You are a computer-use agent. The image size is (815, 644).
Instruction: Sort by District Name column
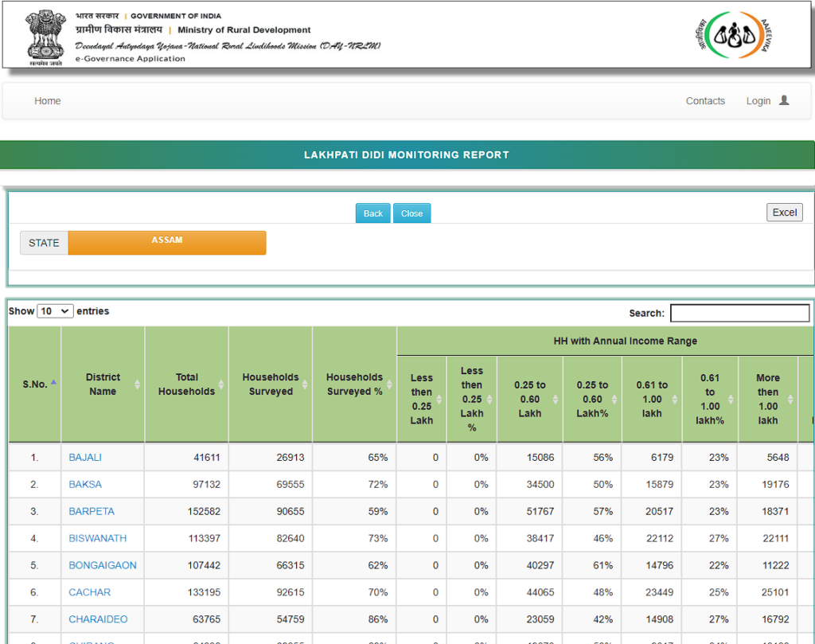(137, 384)
